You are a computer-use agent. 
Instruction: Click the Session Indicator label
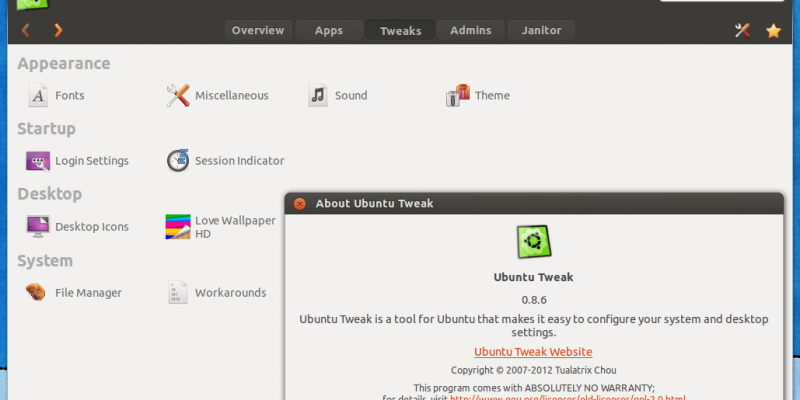[x=239, y=161]
